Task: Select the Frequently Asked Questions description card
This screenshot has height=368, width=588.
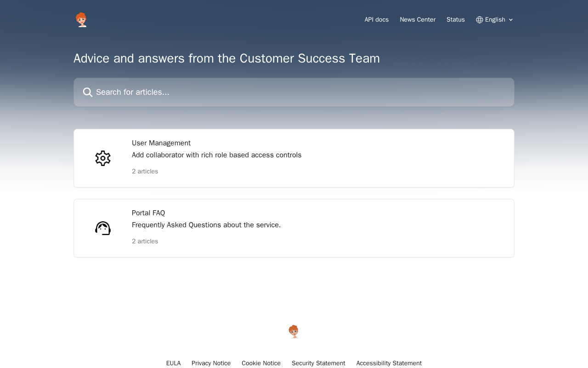Action: point(294,228)
